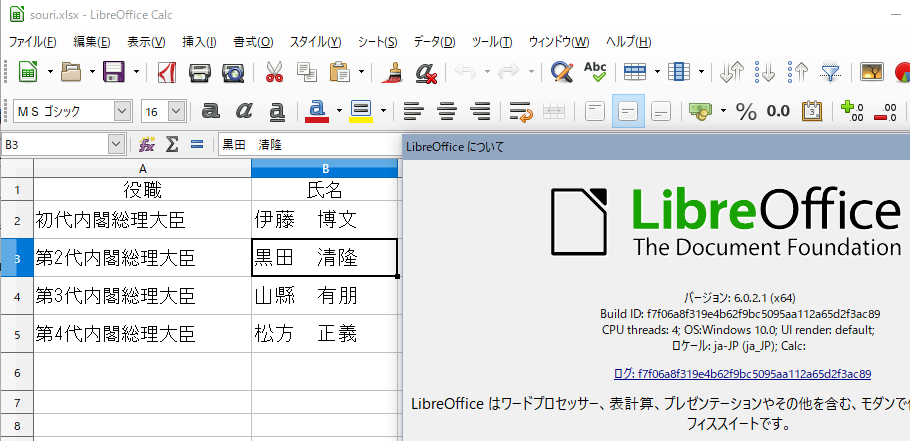Click the New spreadsheet icon
This screenshot has height=441, width=910.
(x=28, y=72)
